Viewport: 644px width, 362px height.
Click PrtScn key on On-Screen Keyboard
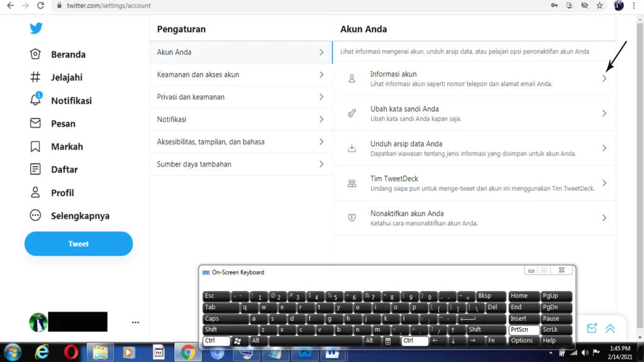coord(524,329)
